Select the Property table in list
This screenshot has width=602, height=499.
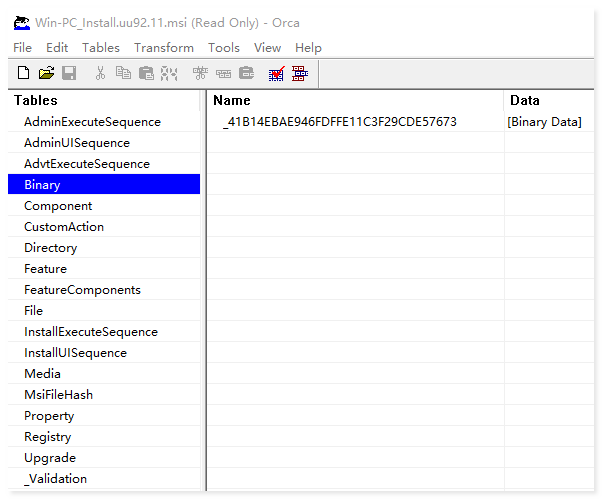49,416
